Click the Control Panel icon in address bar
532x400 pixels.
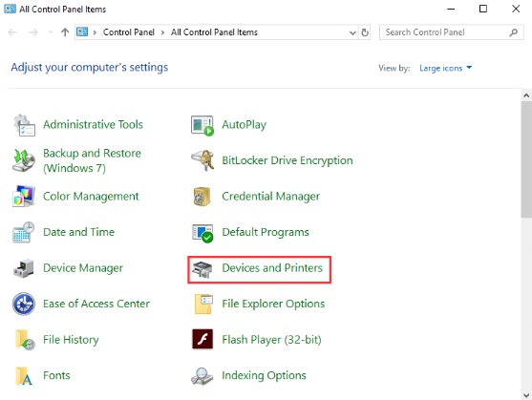point(82,32)
